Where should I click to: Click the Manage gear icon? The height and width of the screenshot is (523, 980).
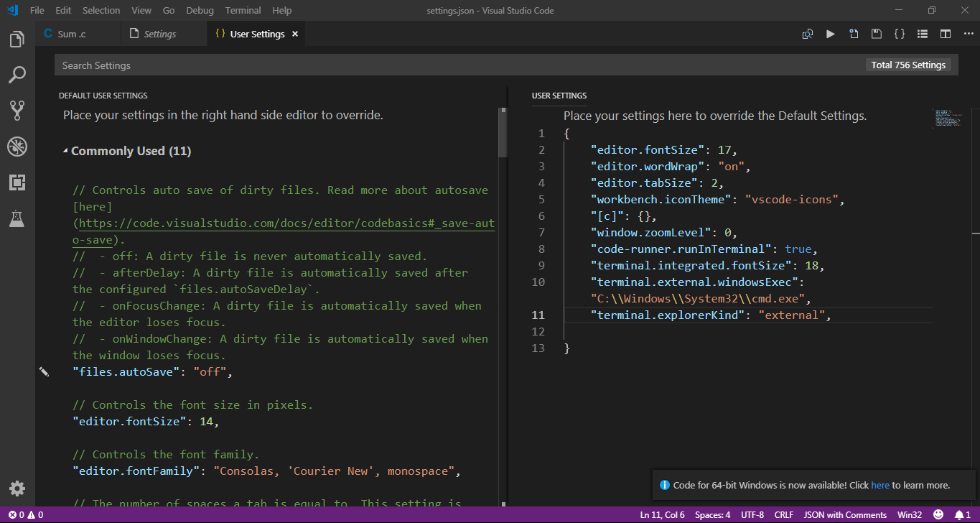17,489
